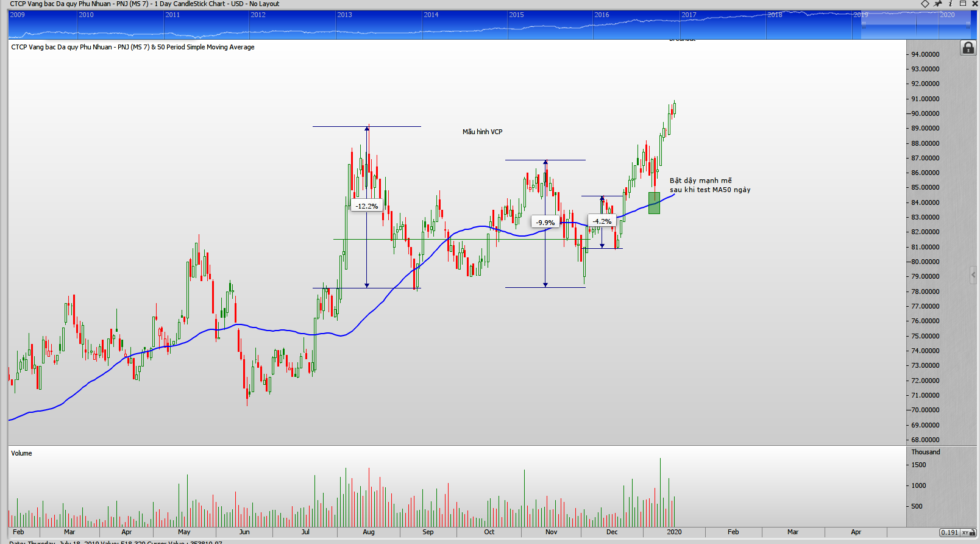Click the 0.191 scale value box
This screenshot has height=544, width=980.
[949, 532]
